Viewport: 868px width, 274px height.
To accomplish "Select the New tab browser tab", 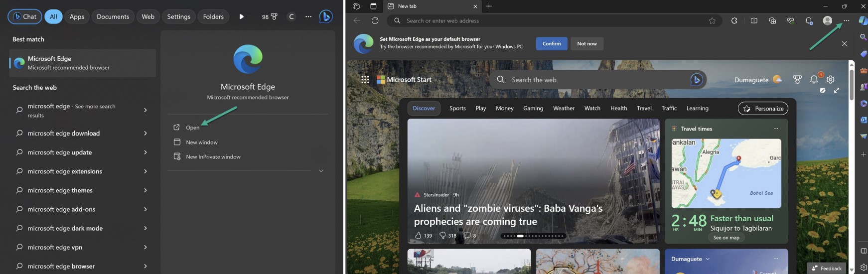I will click(x=432, y=6).
